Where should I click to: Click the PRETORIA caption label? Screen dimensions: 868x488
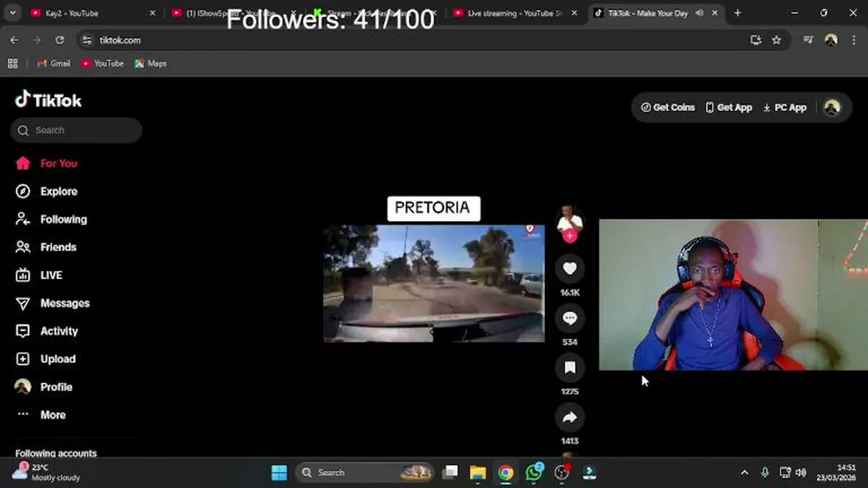click(x=433, y=208)
